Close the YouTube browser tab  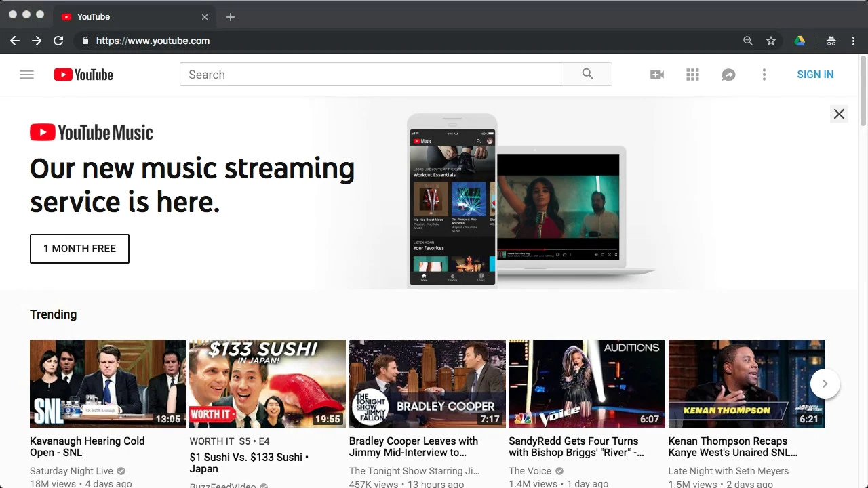click(x=205, y=17)
